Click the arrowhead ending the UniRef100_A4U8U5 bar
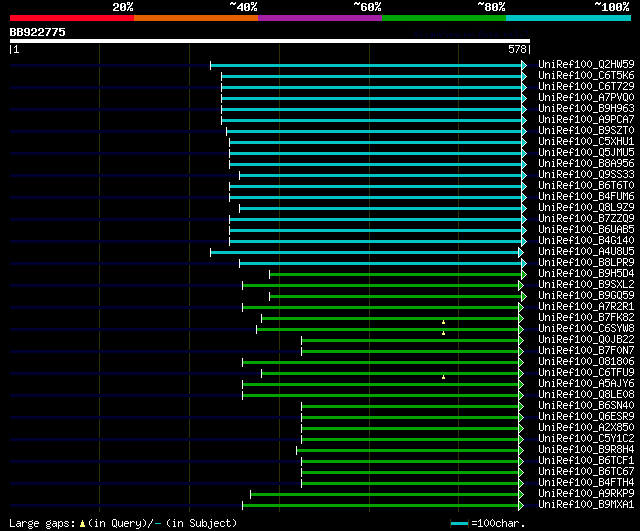Screen dimensions: 640x531 point(521,252)
